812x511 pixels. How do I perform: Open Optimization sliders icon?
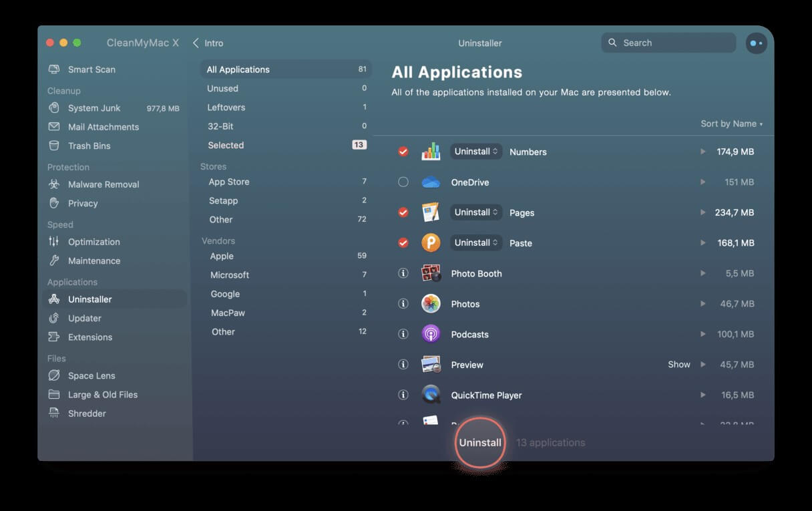coord(54,242)
